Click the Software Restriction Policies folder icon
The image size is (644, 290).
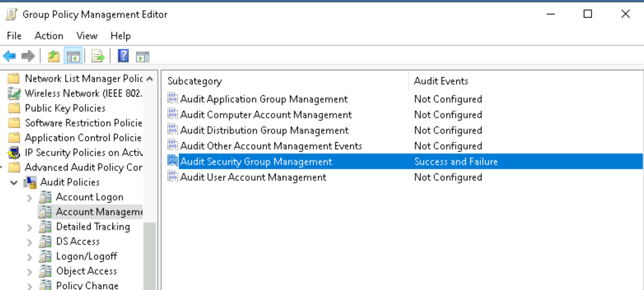pos(14,123)
